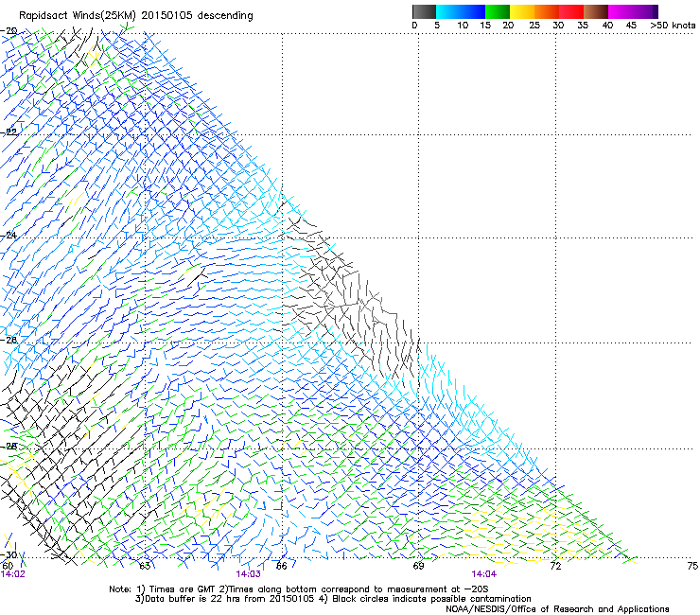Click the purple time stamp '14:02'
The width and height of the screenshot is (700, 615).
coord(13,574)
